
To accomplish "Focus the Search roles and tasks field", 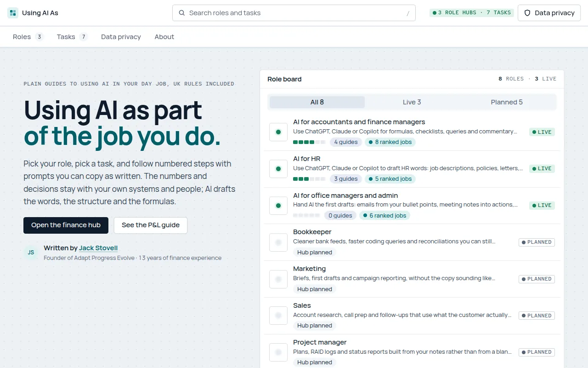I will point(294,13).
